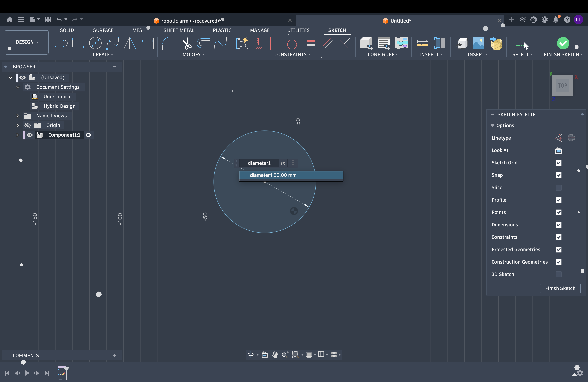
Task: Enable the 3D Sketch checkbox
Action: [558, 274]
